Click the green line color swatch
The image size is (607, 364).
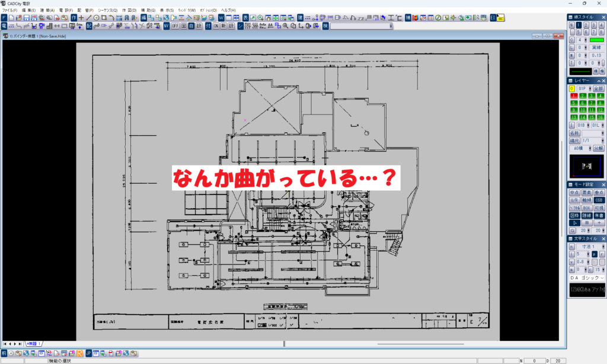click(596, 40)
